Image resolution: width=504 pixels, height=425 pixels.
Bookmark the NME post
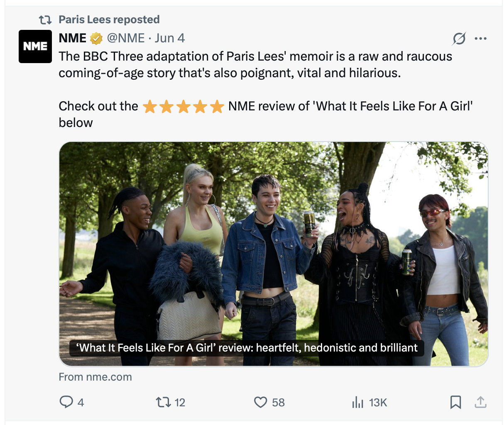455,402
